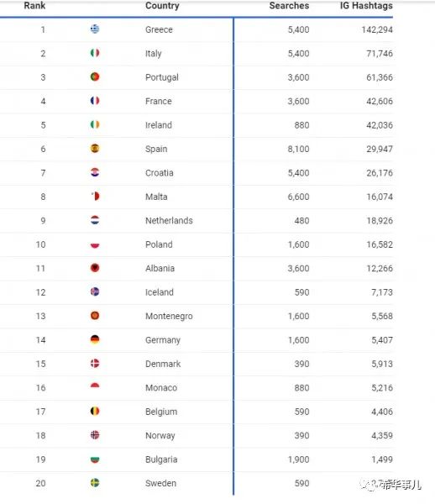
Task: Click the Spain flag icon
Action: point(95,149)
